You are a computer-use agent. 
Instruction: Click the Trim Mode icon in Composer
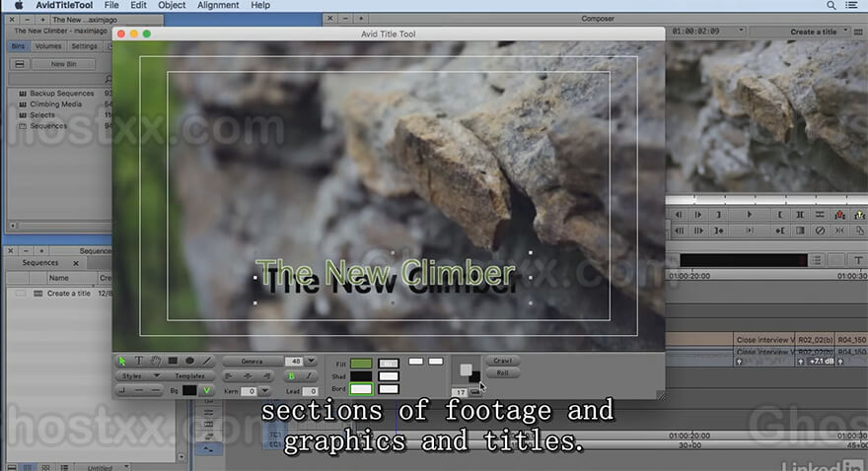tap(839, 231)
